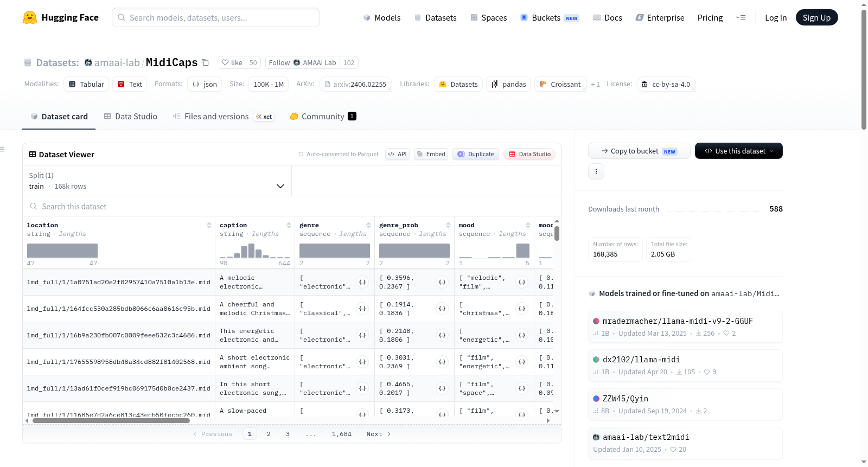Open the Split train dropdown
Screen dimensions: 868x467
[x=157, y=181]
